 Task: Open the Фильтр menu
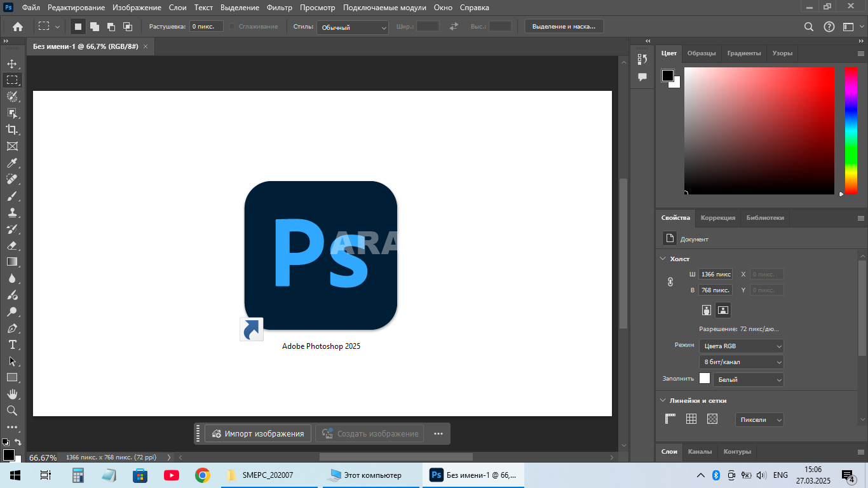tap(280, 8)
